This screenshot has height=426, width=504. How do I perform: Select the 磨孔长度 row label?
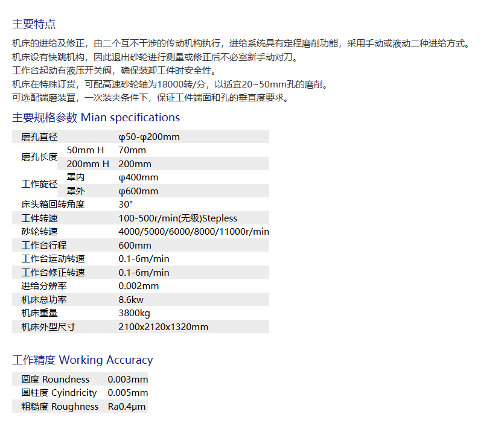39,157
